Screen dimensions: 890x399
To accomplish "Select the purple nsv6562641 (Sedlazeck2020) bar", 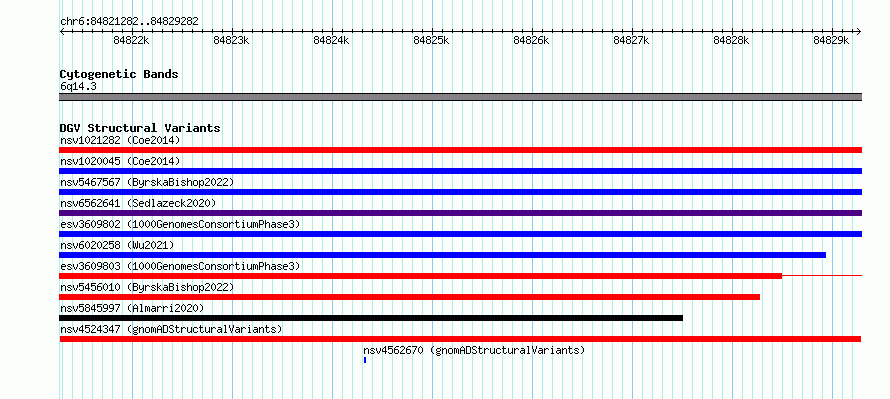I will (460, 213).
